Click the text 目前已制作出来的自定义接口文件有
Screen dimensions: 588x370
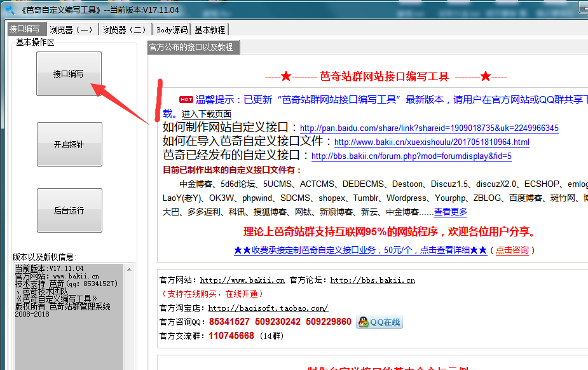coord(232,170)
